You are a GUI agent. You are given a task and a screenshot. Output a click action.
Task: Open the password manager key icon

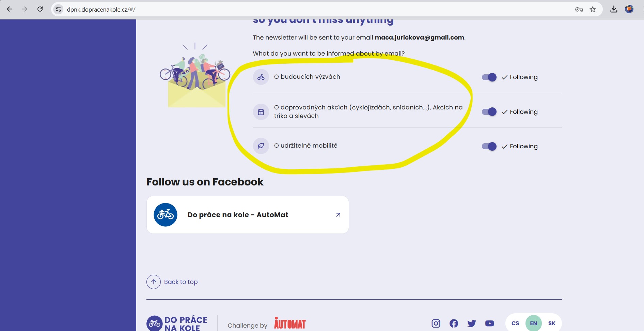pos(579,9)
